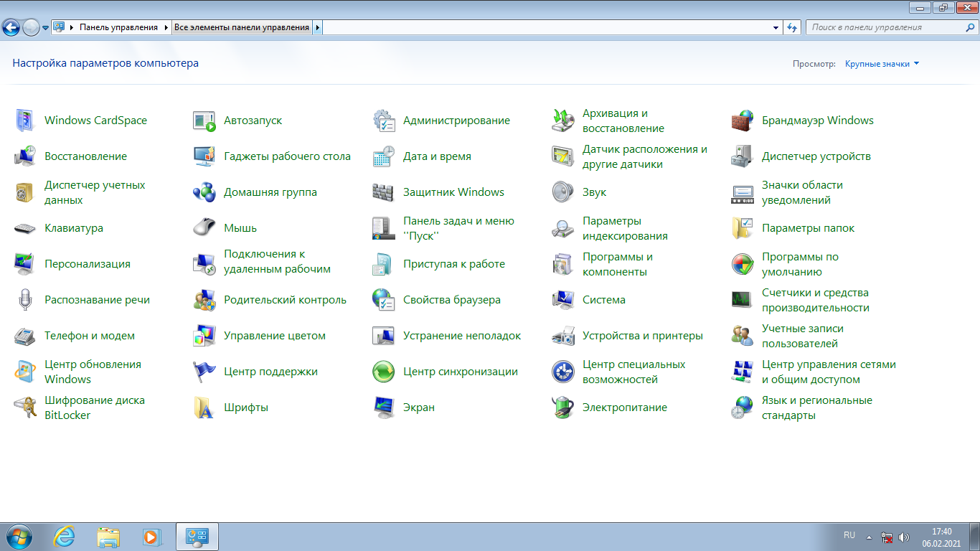Viewport: 980px width, 551px height.
Task: Open the Центр синхронизации green icon
Action: tap(384, 372)
